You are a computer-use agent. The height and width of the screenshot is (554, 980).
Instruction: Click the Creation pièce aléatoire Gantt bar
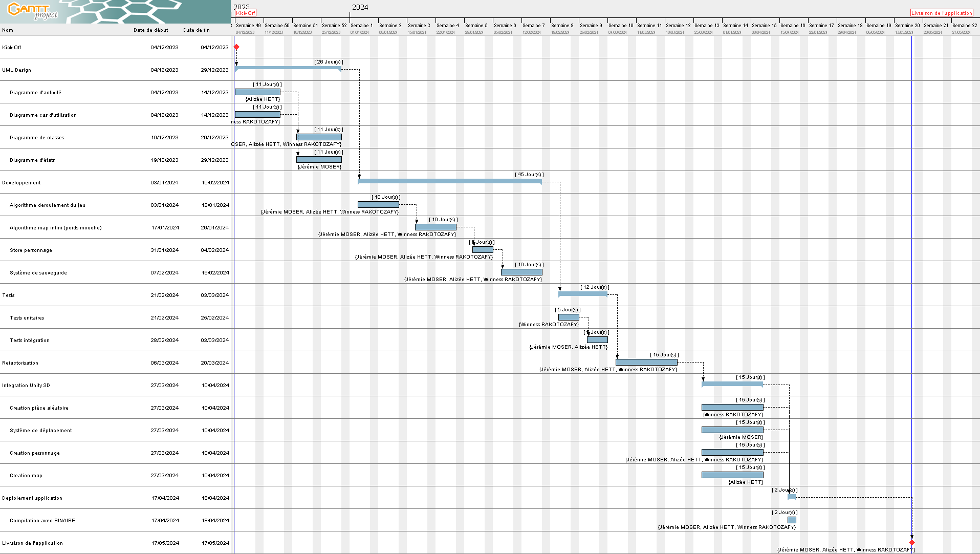732,408
